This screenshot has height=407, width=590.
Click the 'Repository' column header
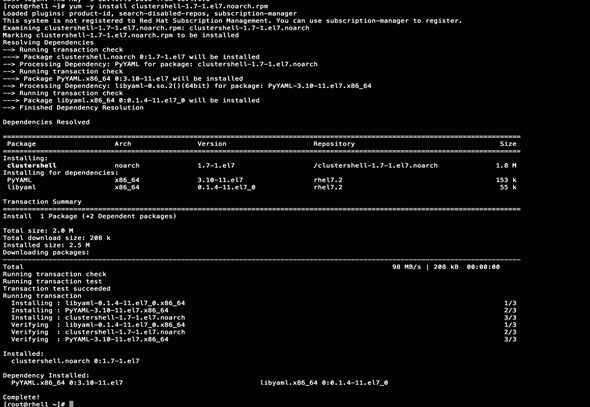334,144
